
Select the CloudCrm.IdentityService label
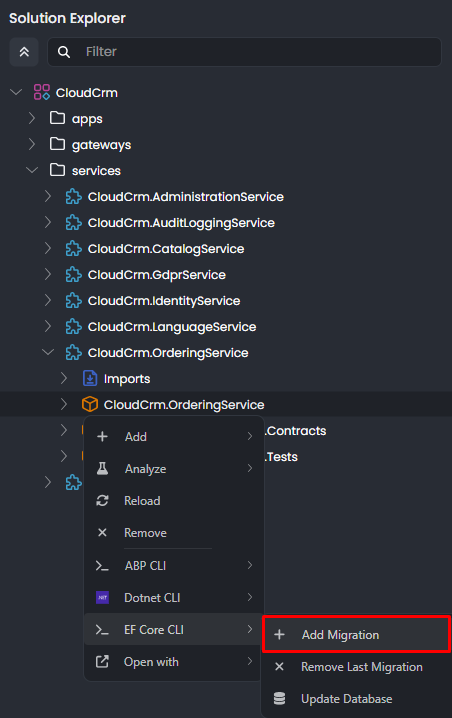[164, 301]
